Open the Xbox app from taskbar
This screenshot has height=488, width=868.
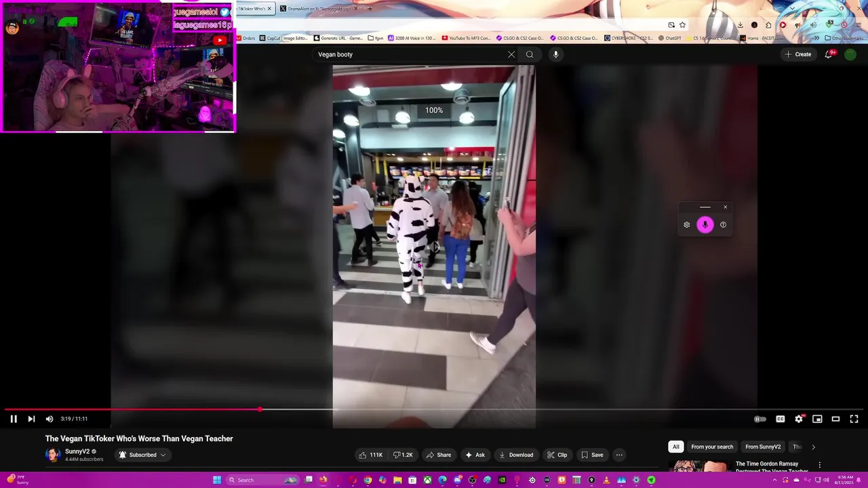coord(427,480)
